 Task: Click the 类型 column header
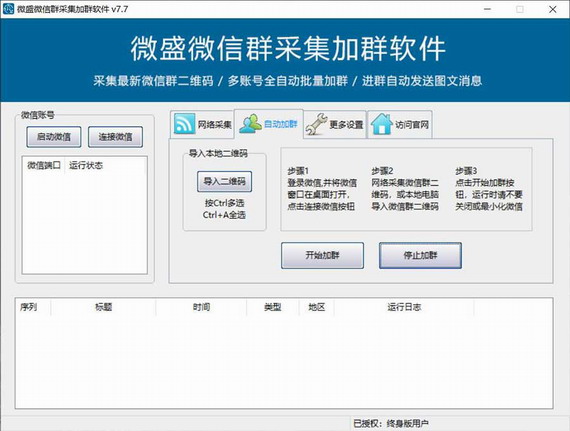pos(273,307)
